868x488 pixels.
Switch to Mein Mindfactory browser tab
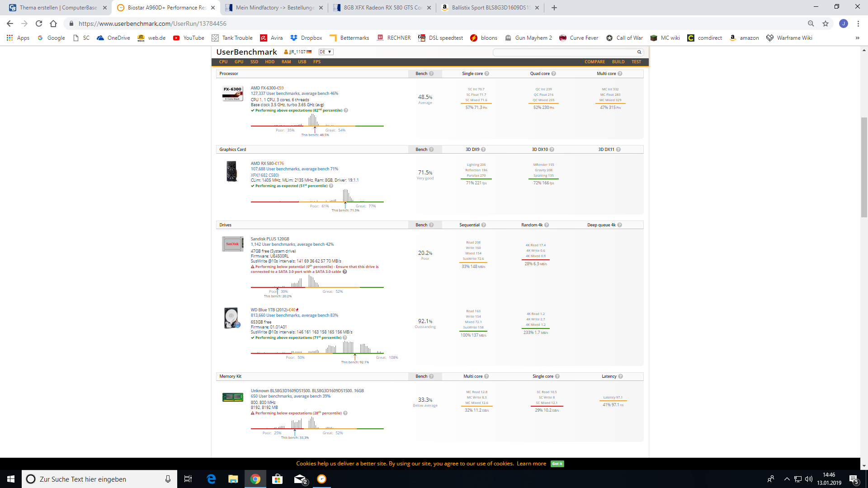274,8
